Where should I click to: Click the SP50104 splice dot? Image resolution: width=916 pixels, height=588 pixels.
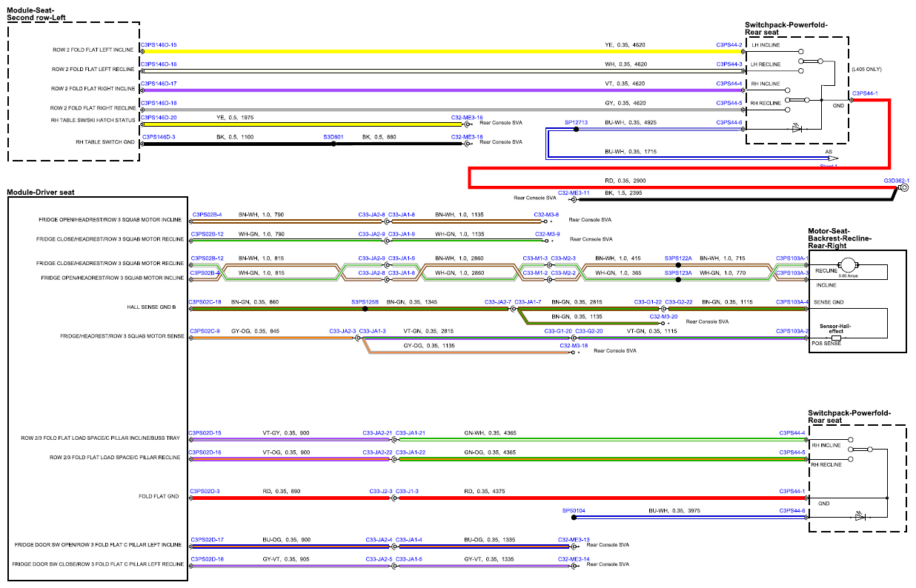(x=573, y=518)
